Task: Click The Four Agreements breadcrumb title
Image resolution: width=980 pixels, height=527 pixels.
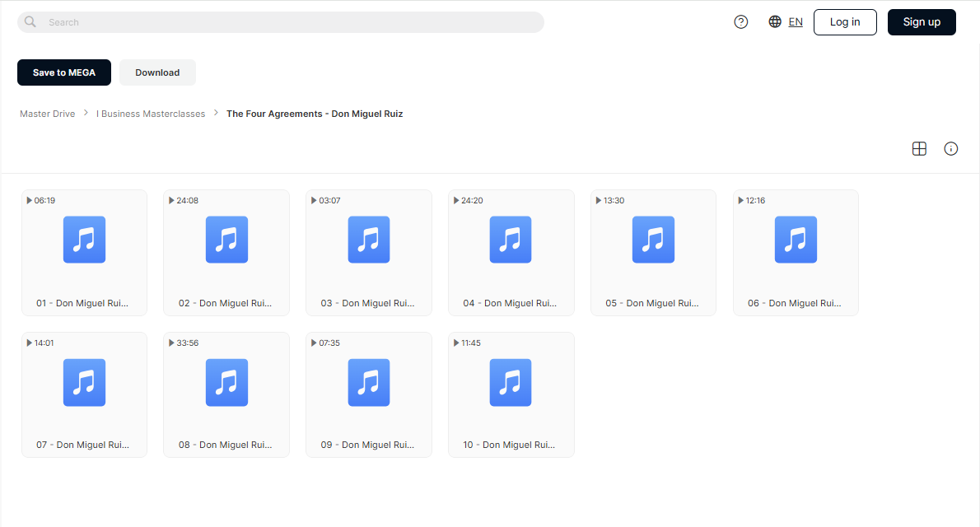Action: (x=315, y=114)
